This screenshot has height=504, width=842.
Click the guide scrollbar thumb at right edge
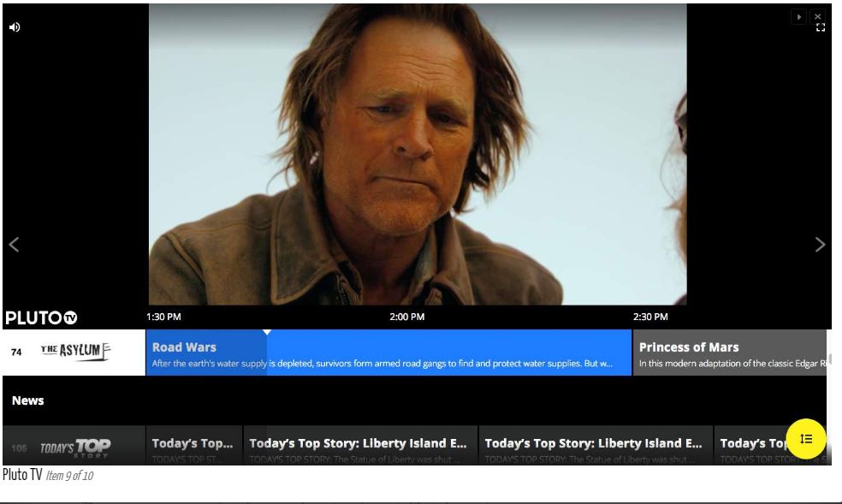pos(830,359)
